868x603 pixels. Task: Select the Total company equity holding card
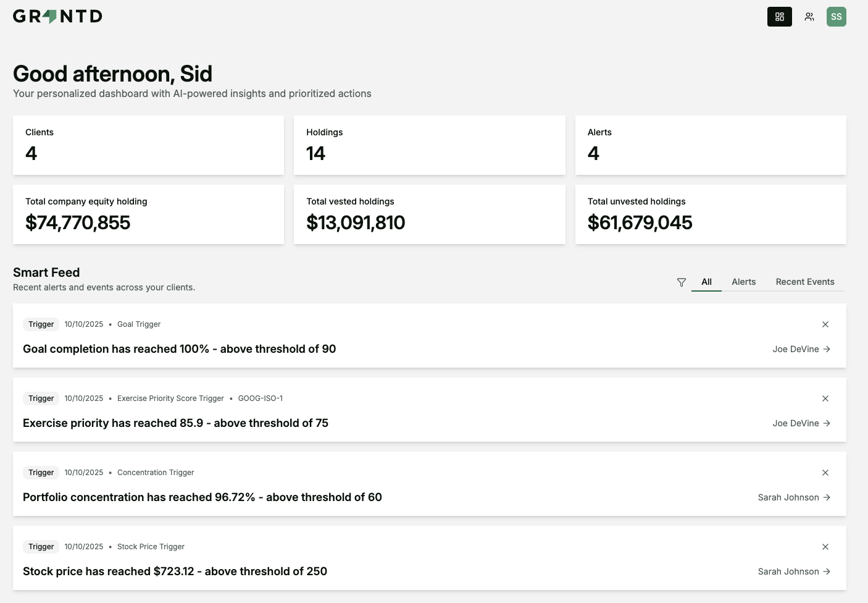coord(148,214)
